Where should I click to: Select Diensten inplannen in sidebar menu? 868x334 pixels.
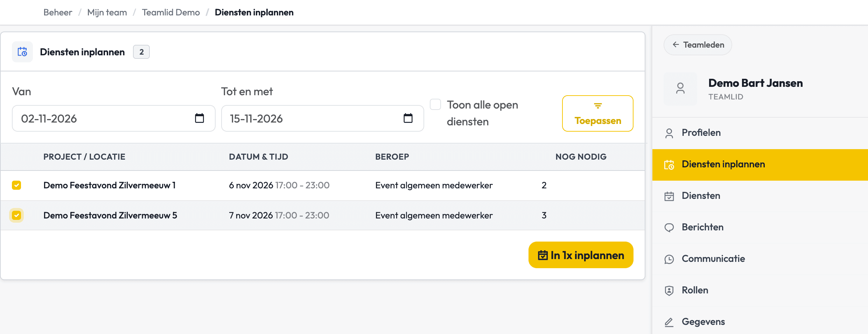760,165
